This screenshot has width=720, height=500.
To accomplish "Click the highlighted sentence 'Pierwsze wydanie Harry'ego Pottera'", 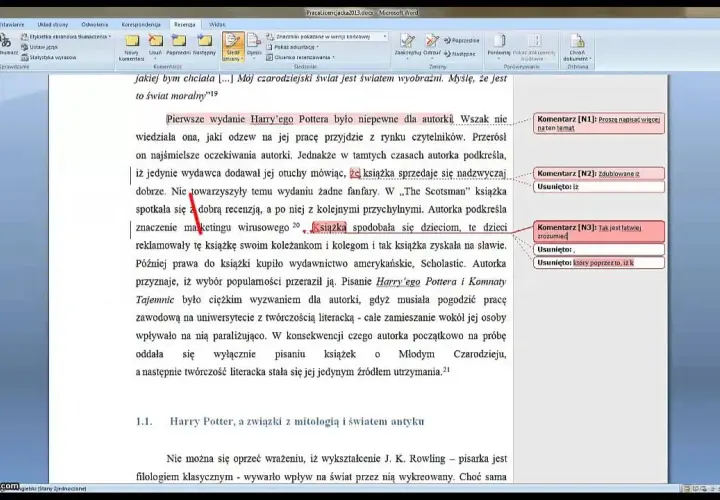I will pos(309,119).
